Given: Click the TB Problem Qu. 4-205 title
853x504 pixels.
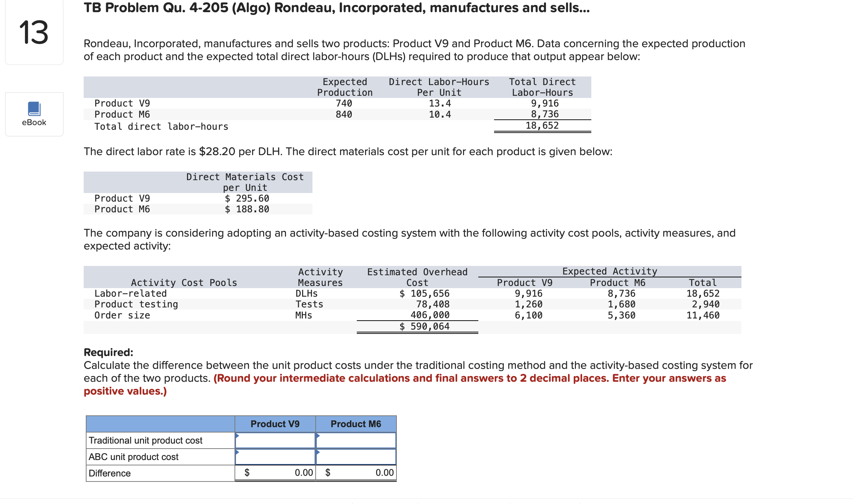Looking at the screenshot, I should click(336, 8).
